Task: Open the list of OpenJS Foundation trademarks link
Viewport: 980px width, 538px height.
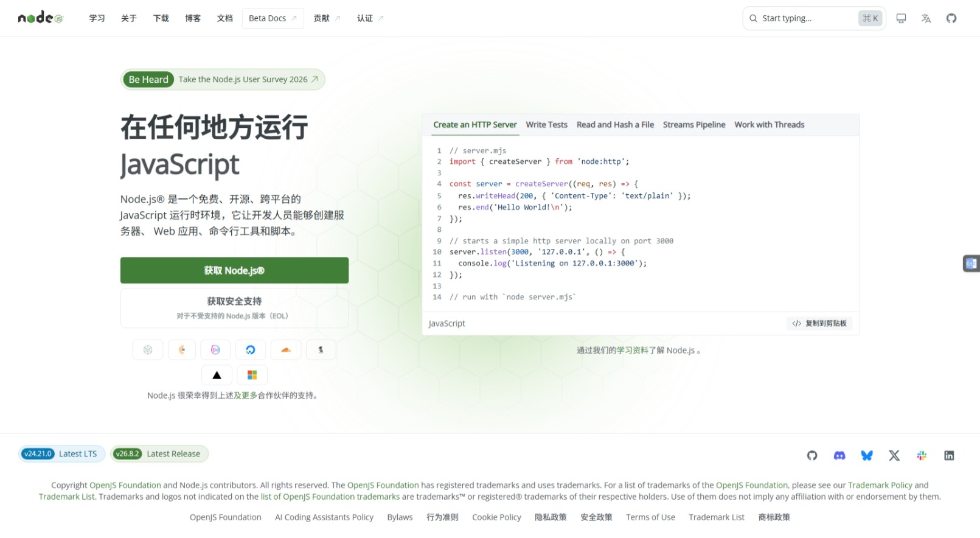Action: click(x=330, y=497)
